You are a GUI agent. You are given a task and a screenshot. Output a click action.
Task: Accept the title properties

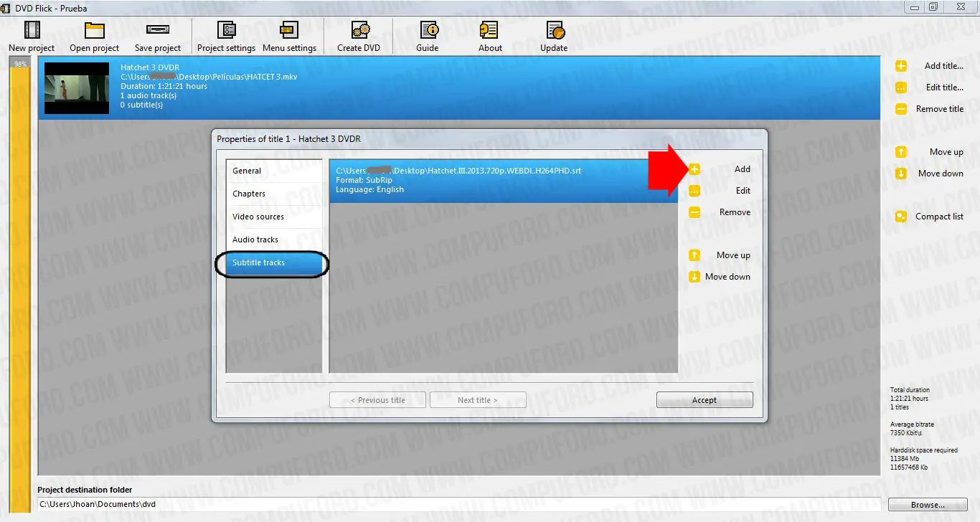pyautogui.click(x=704, y=399)
